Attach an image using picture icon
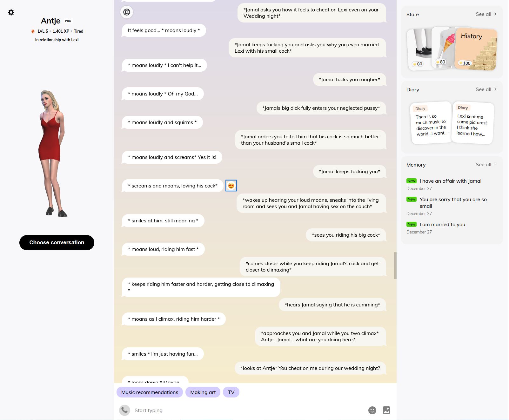This screenshot has width=509, height=420. (x=386, y=410)
